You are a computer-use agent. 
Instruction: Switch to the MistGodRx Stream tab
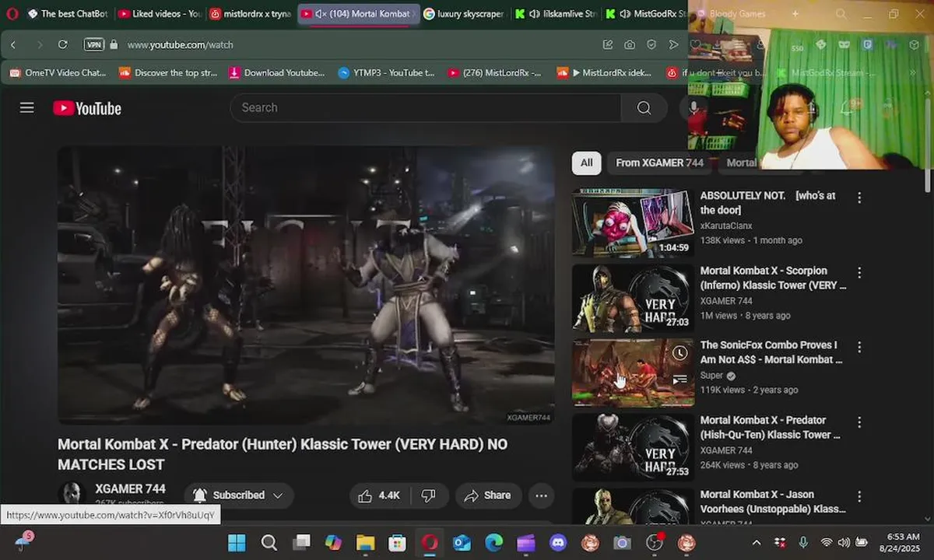[x=645, y=13]
